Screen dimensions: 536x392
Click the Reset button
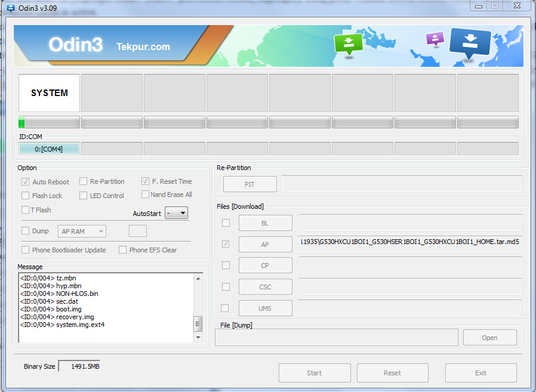(392, 373)
